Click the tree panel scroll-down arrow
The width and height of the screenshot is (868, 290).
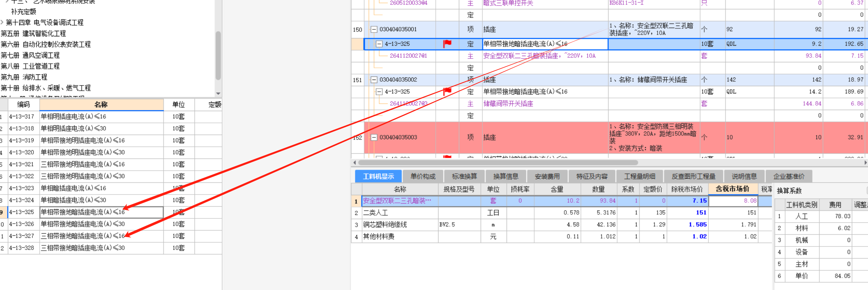pyautogui.click(x=218, y=93)
